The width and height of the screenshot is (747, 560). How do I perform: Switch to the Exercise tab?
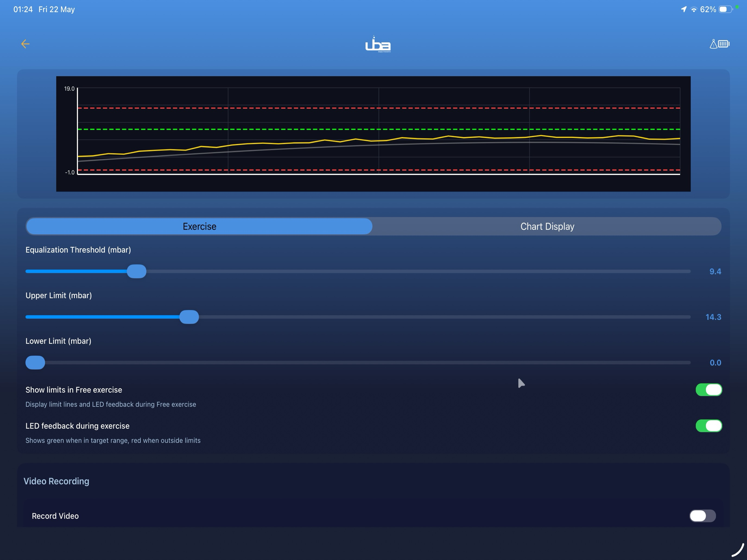point(199,226)
